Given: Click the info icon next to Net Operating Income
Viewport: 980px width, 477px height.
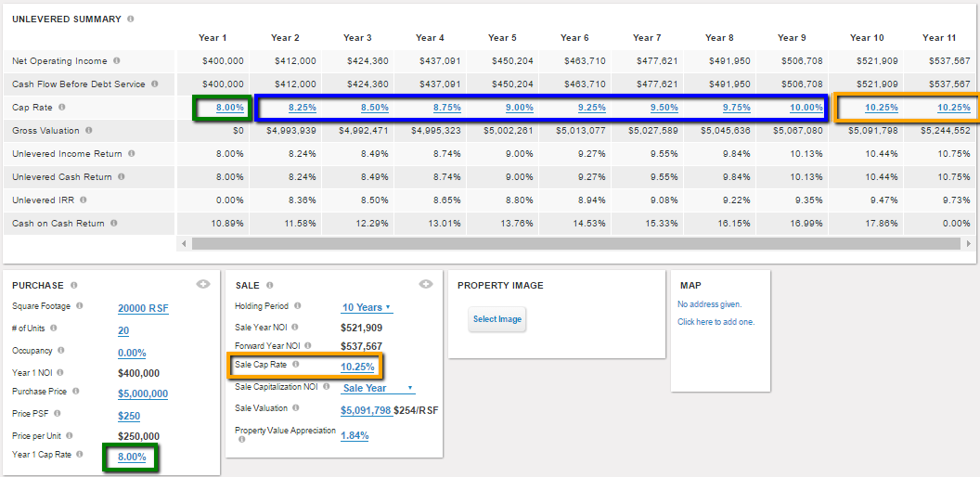Looking at the screenshot, I should point(117,61).
